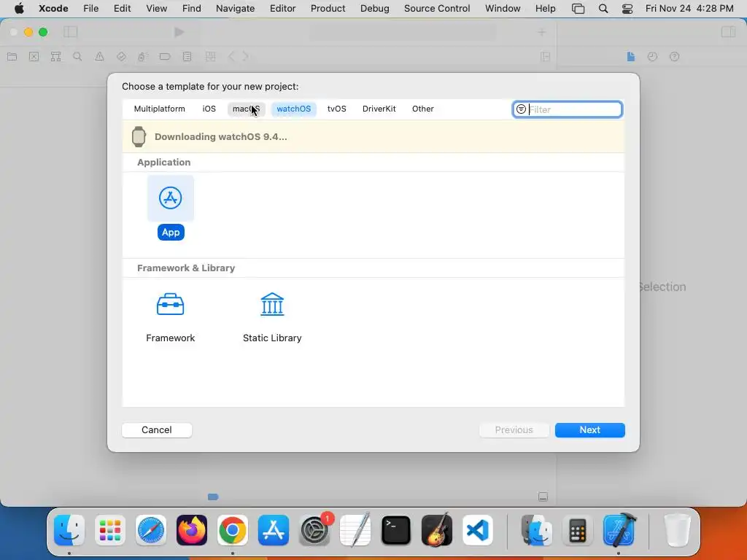Click the Downloading watchOS 9.4 text
The width and height of the screenshot is (747, 560).
pos(220,136)
